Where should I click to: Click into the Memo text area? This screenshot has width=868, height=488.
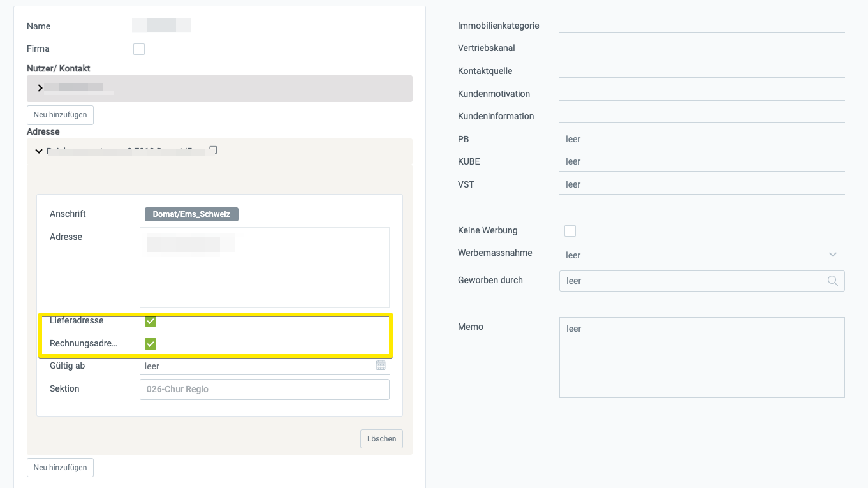coord(702,357)
